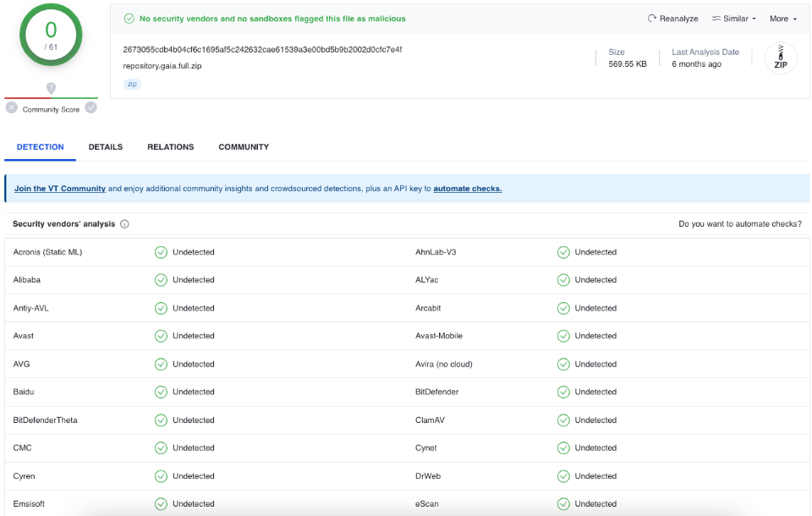The image size is (812, 516).
Task: Click the CMC undetected check icon
Action: tap(161, 448)
